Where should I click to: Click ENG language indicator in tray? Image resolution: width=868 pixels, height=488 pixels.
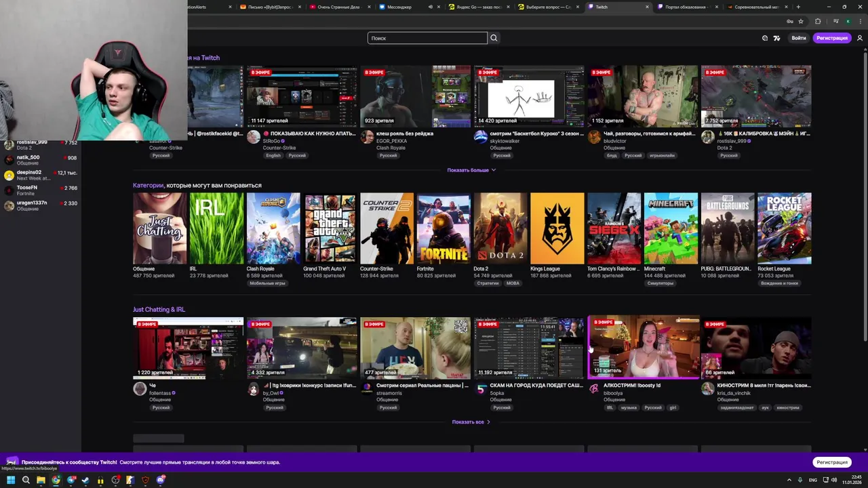pyautogui.click(x=813, y=480)
